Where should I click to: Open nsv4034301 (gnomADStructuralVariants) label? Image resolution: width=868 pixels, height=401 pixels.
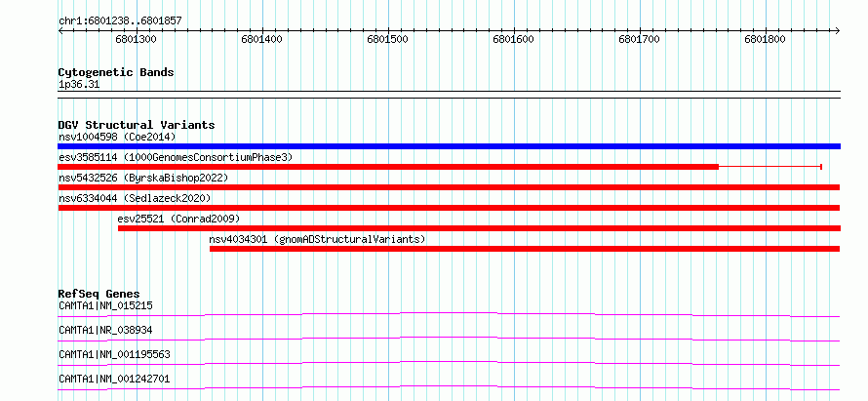tap(317, 239)
